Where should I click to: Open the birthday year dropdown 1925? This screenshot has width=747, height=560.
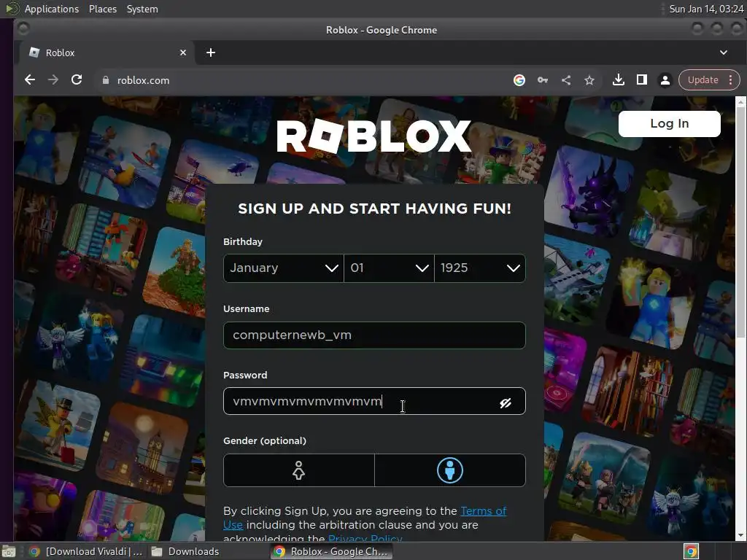480,268
